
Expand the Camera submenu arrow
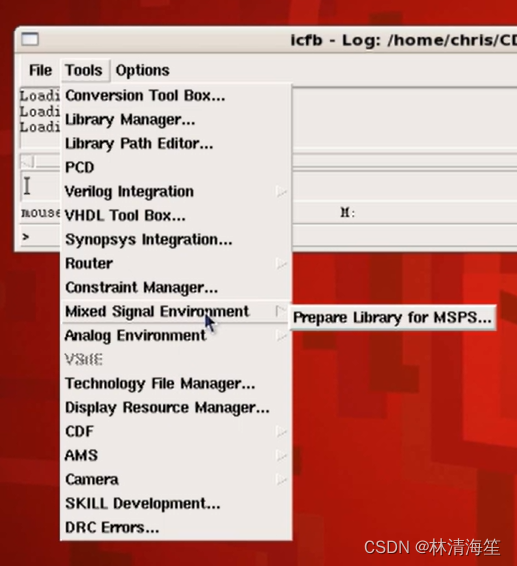pyautogui.click(x=281, y=479)
